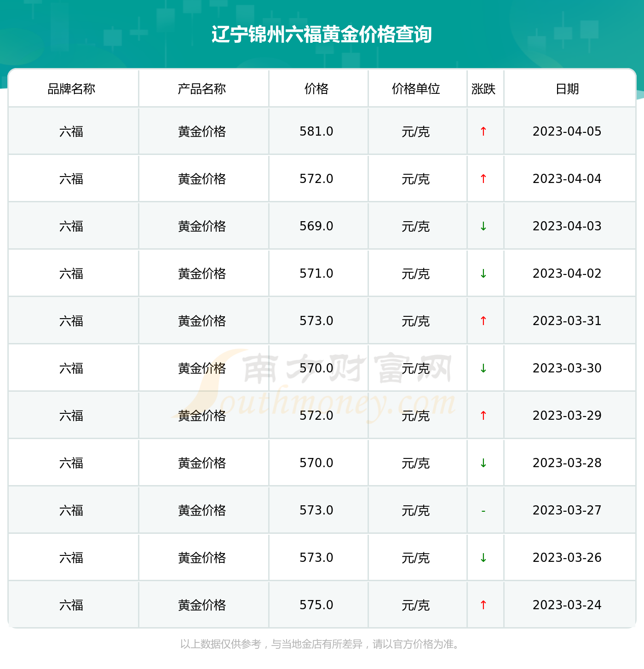Click date 2023-03-29
644x669 pixels.
[567, 416]
